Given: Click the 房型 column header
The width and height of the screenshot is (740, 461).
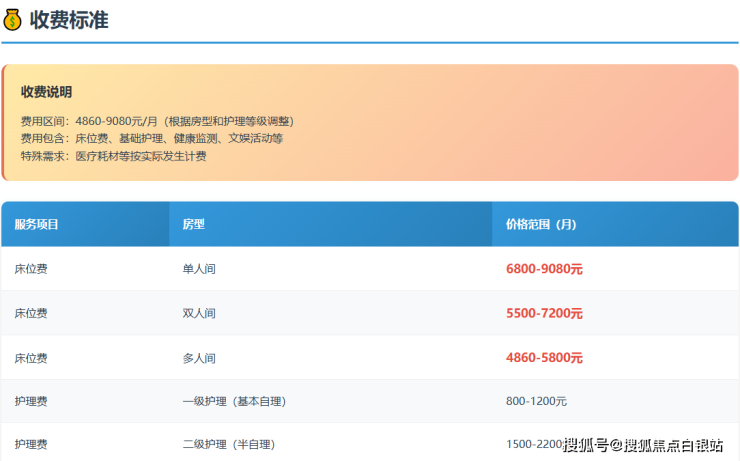Looking at the screenshot, I should pyautogui.click(x=193, y=225).
